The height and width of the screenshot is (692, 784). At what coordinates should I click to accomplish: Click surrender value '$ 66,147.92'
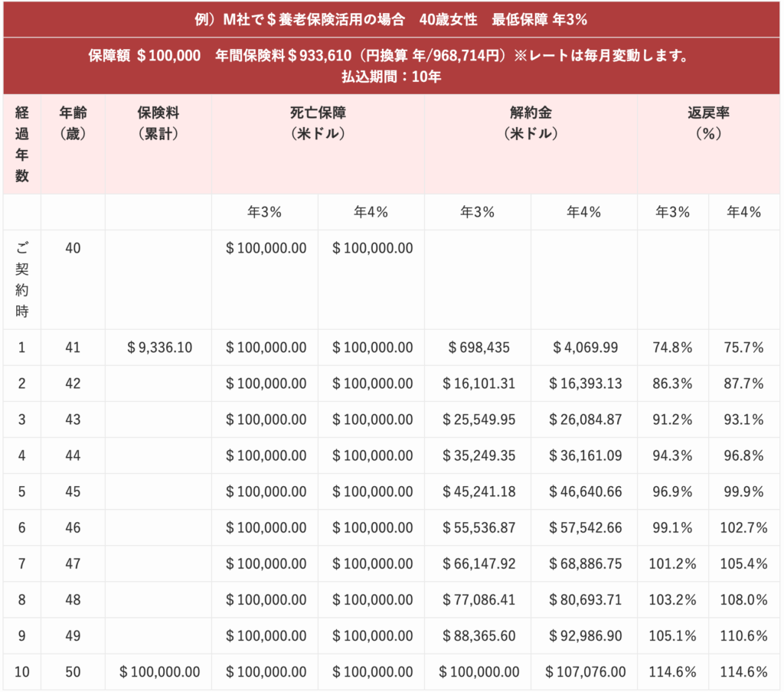pos(479,563)
